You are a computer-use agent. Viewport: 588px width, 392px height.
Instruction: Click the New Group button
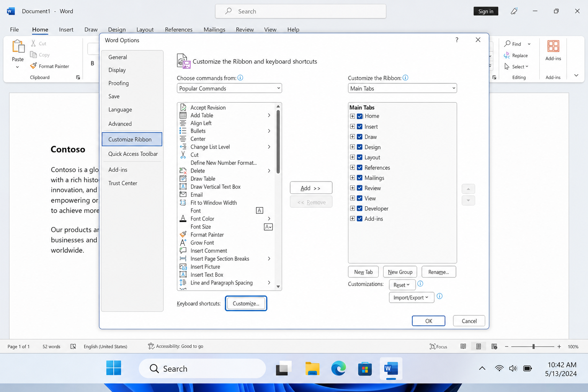point(400,272)
